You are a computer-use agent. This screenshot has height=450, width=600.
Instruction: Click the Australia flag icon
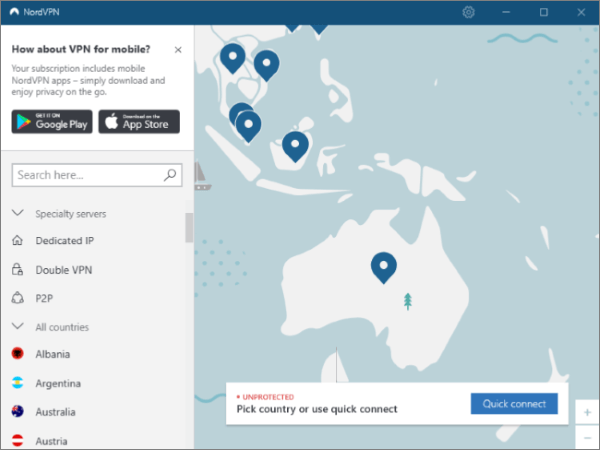(18, 411)
